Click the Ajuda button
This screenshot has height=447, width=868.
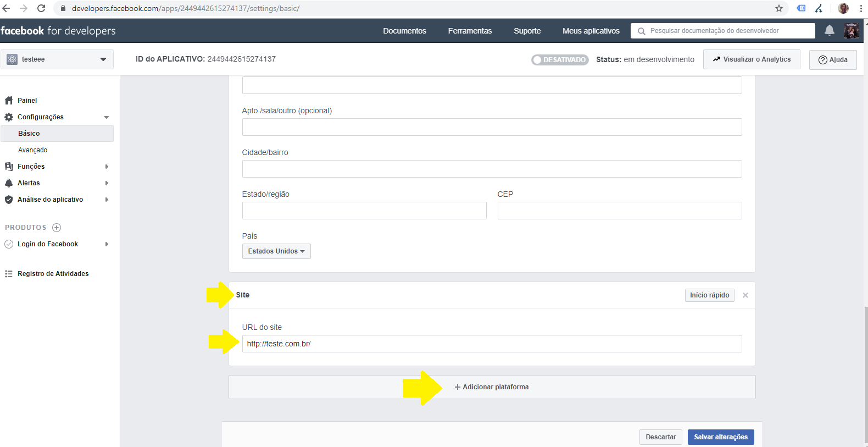833,60
